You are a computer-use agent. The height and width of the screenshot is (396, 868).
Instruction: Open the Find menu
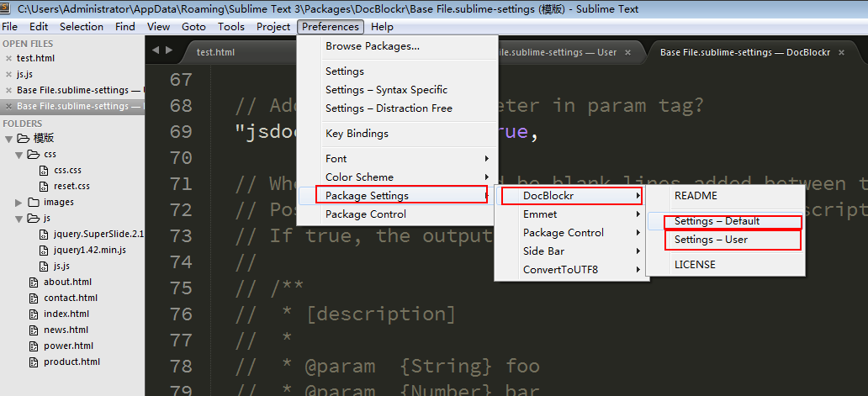click(125, 27)
